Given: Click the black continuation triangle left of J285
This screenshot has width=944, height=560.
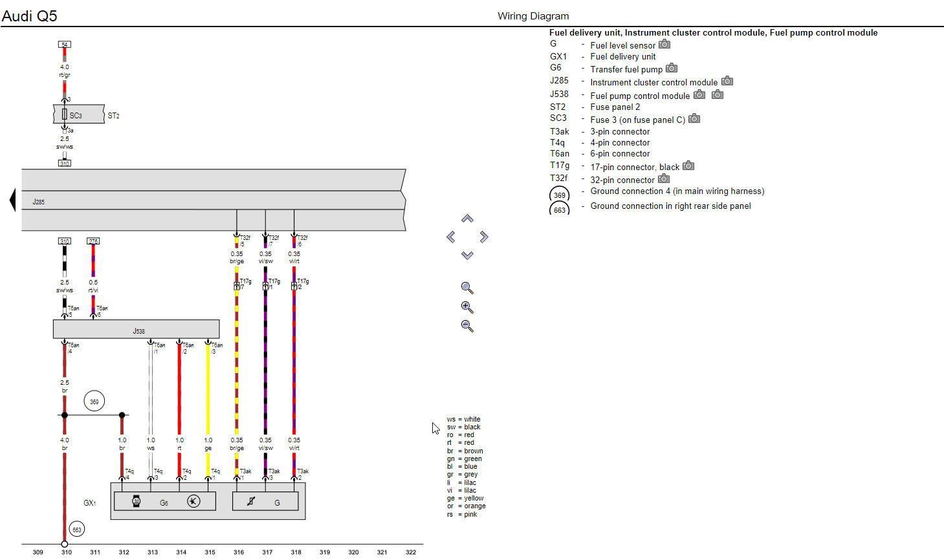Looking at the screenshot, I should [x=12, y=200].
